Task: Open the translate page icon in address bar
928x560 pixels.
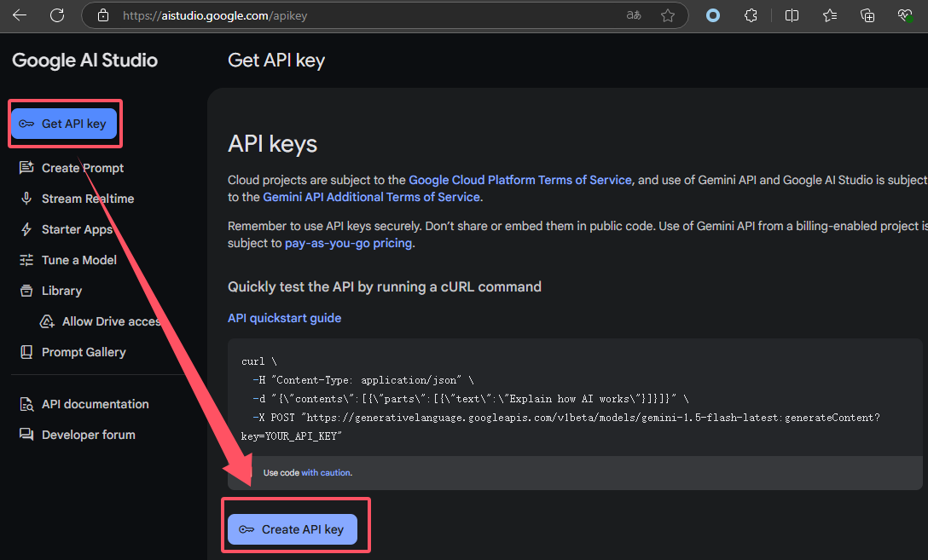Action: point(634,15)
